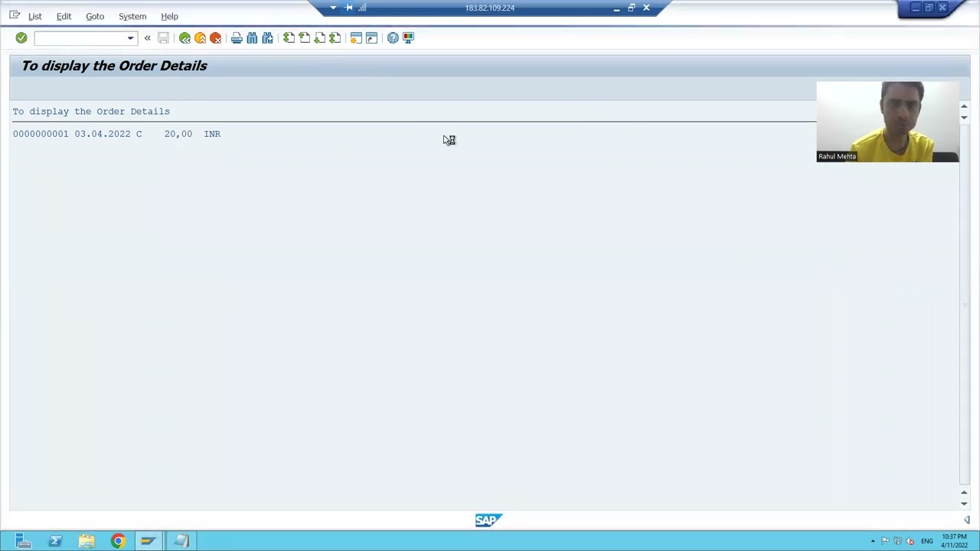
Task: Open Google Chrome from the taskbar
Action: (118, 541)
